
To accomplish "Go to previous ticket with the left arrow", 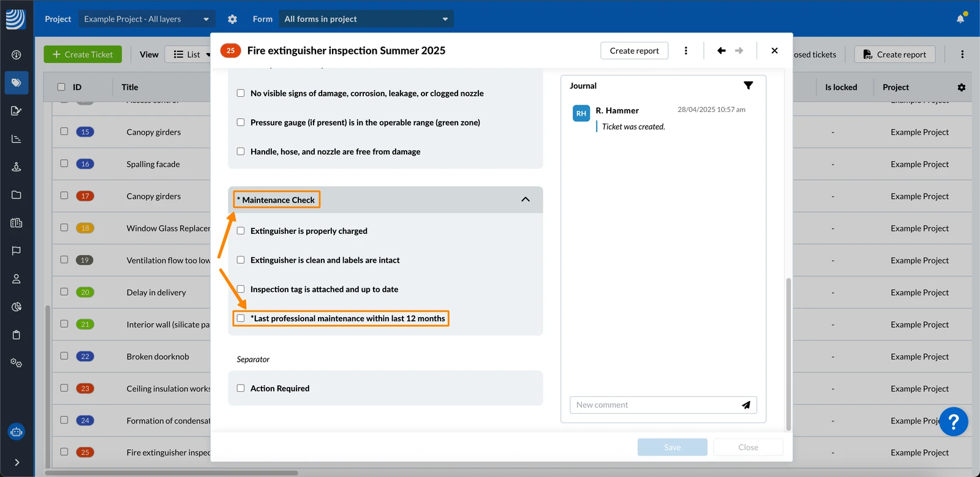I will coord(722,51).
